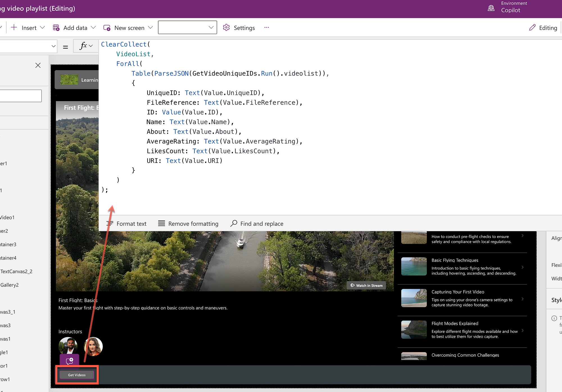Click the Watch in Stream link
This screenshot has width=562, height=392.
pos(366,285)
